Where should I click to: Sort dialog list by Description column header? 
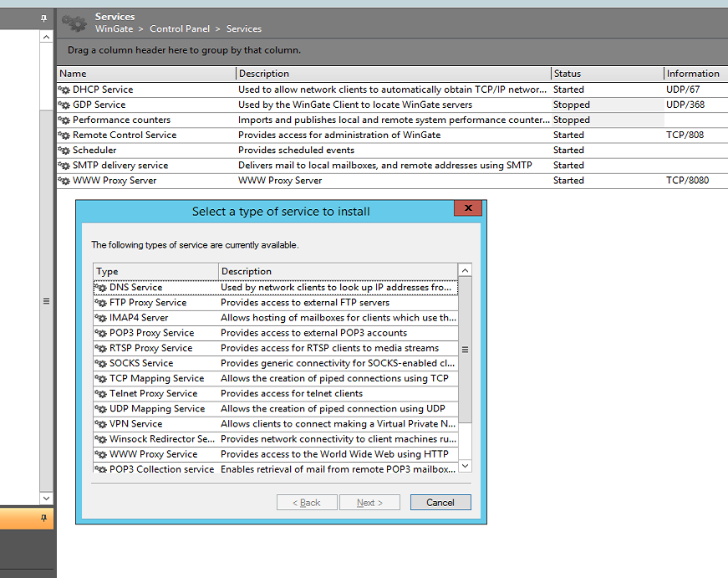tap(338, 271)
